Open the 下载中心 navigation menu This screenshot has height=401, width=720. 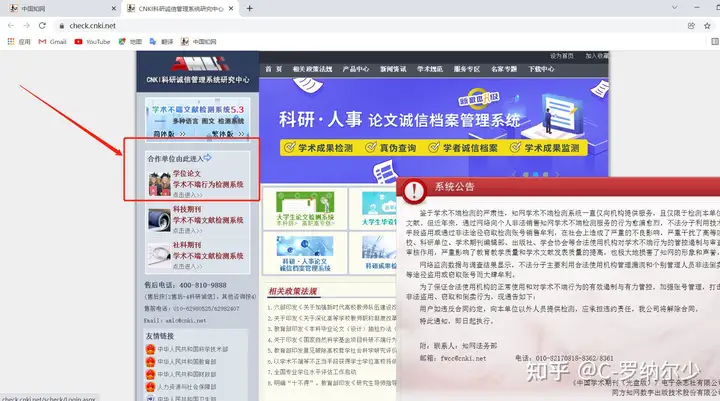coord(541,69)
